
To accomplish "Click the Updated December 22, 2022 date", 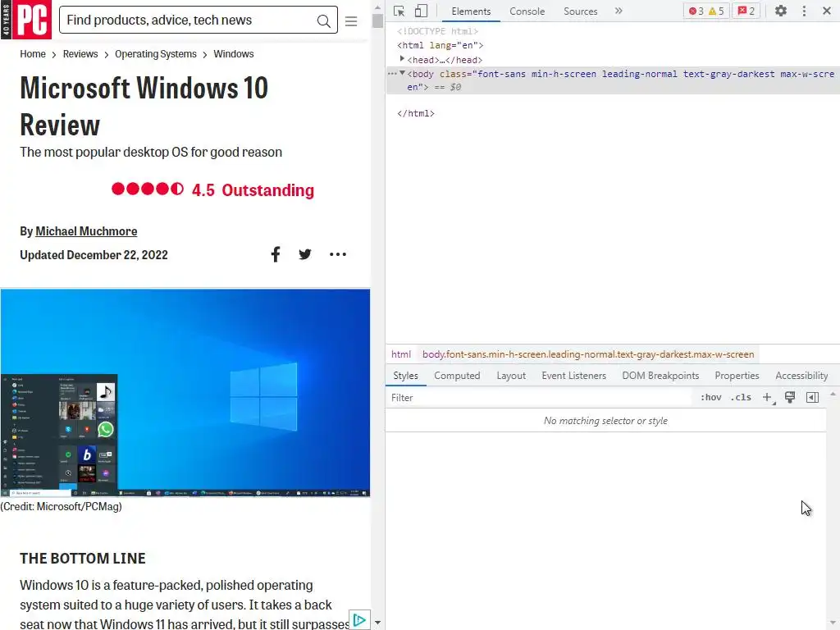I will [x=94, y=255].
